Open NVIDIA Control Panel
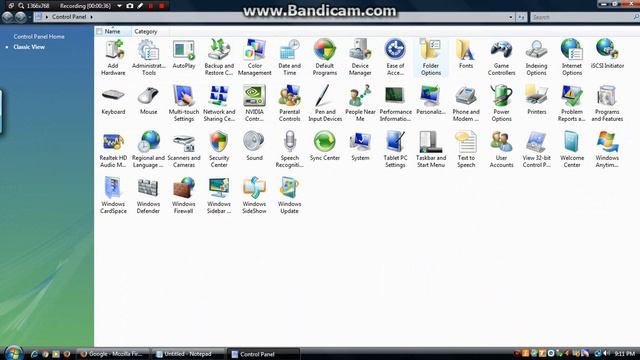The width and height of the screenshot is (640, 360). point(254,104)
